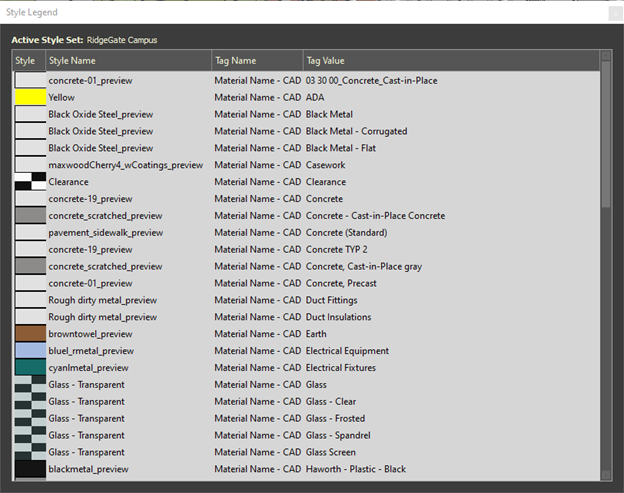
Task: Click the gray concrete_scratched_preview swatch for Cast-in-Place gray
Action: (x=31, y=266)
